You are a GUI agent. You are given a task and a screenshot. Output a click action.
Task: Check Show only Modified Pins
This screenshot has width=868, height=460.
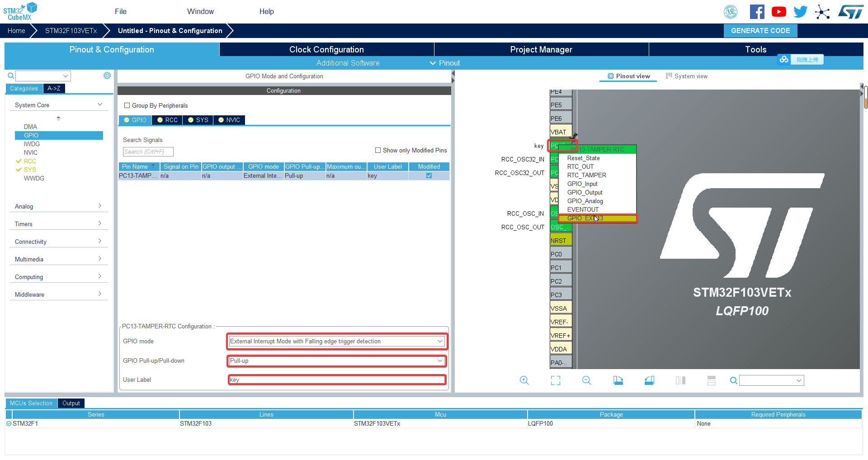378,150
